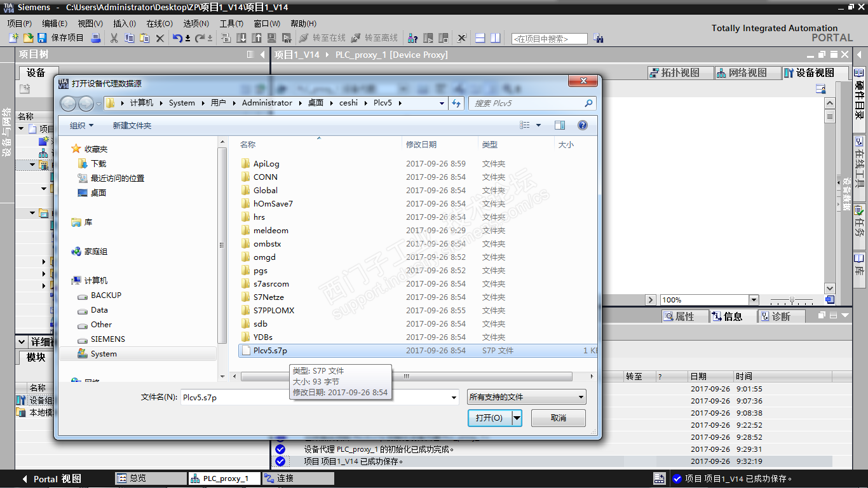Click the project search input field
The height and width of the screenshot is (488, 868).
[x=550, y=39]
